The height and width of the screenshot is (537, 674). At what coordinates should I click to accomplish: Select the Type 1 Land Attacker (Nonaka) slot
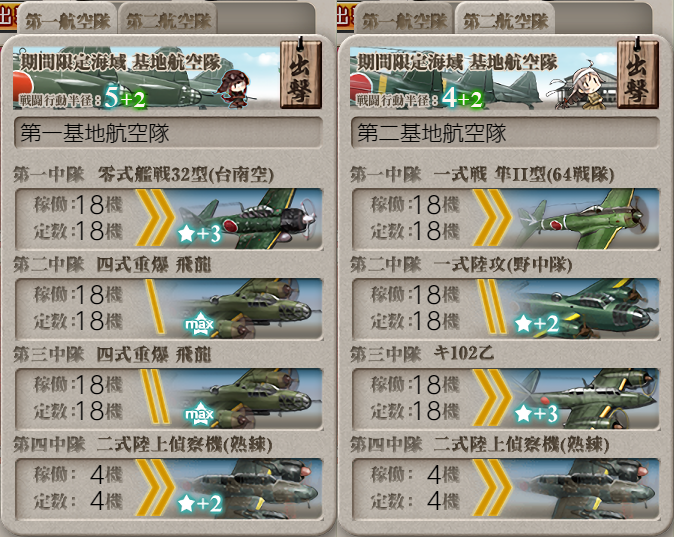click(x=506, y=309)
